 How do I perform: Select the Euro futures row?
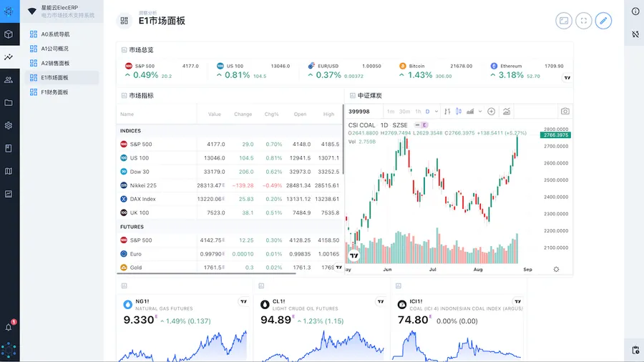pyautogui.click(x=230, y=254)
